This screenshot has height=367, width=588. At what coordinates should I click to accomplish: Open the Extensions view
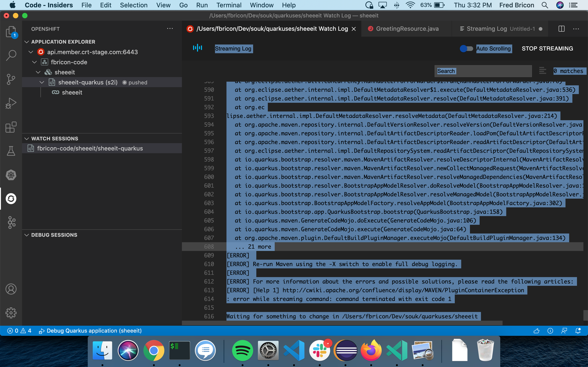[11, 127]
